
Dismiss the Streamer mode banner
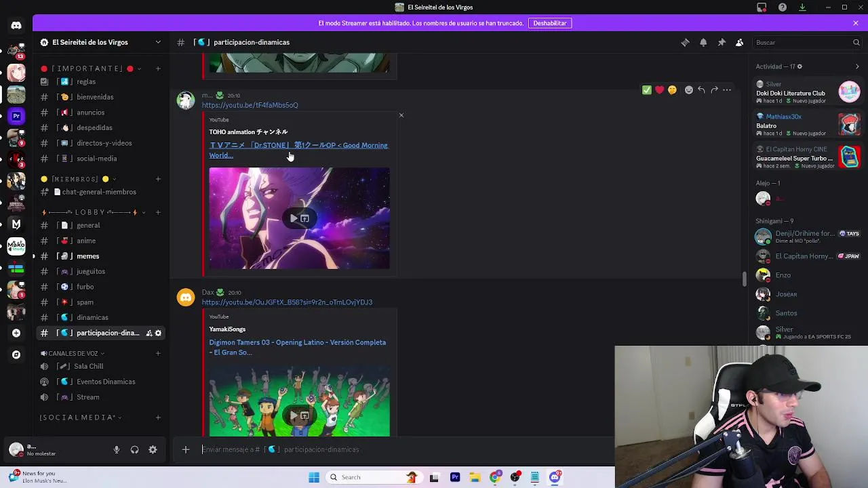coord(856,23)
